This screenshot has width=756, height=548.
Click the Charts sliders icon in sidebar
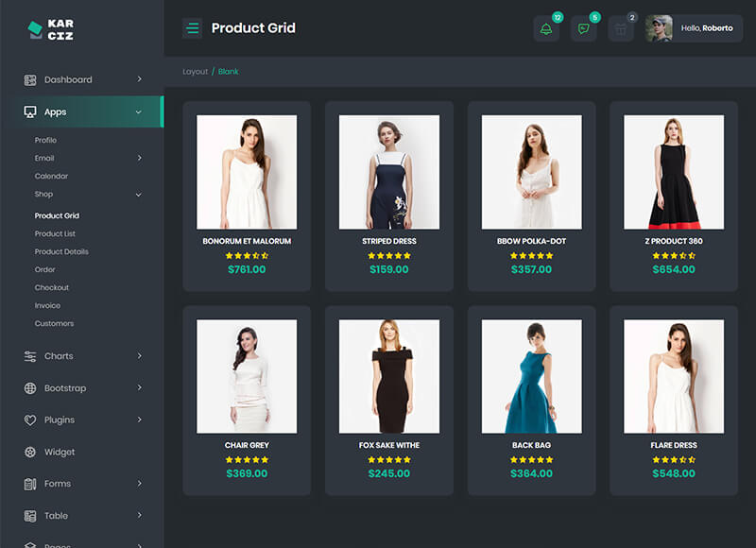click(x=30, y=356)
